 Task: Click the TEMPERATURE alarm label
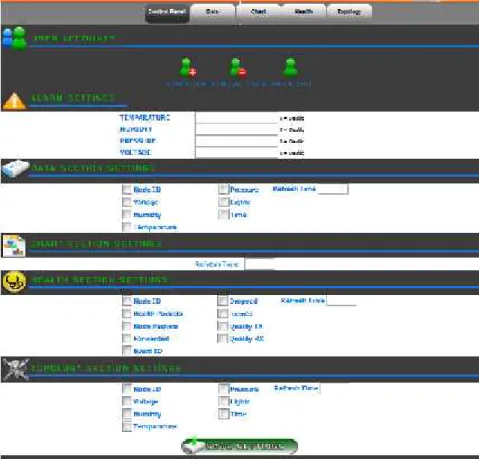pos(145,118)
